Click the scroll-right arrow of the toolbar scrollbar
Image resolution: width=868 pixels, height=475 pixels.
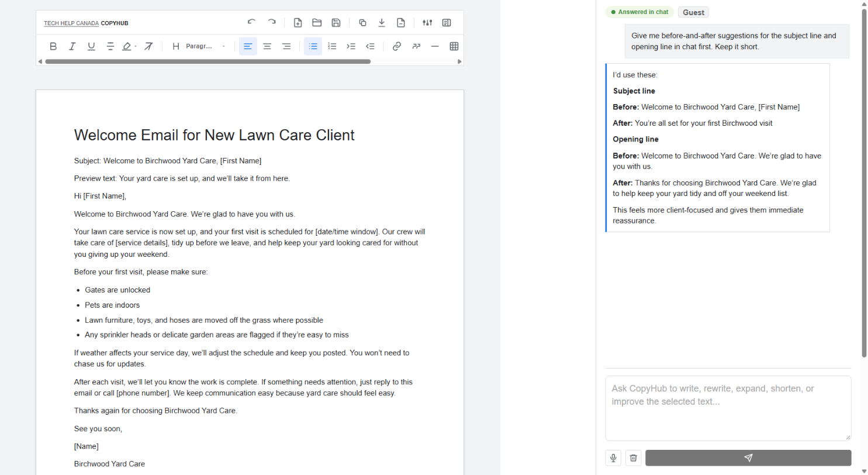[459, 61]
